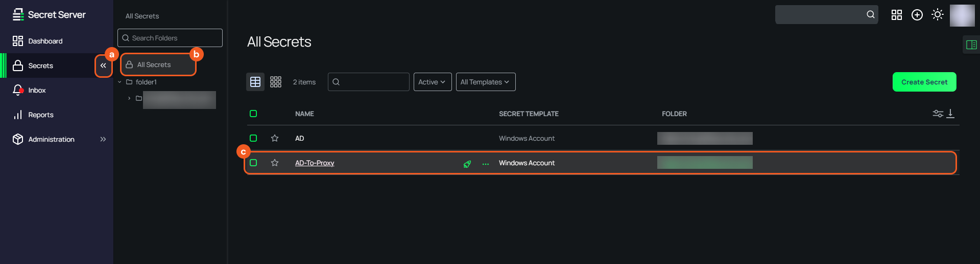
Task: Click the export download icon
Action: pyautogui.click(x=950, y=114)
